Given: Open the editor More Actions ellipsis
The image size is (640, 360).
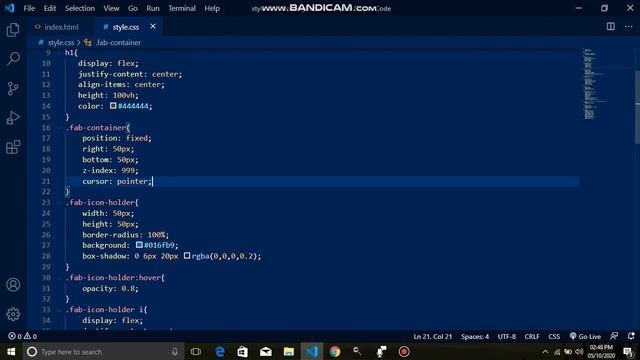Looking at the screenshot, I should tap(629, 27).
